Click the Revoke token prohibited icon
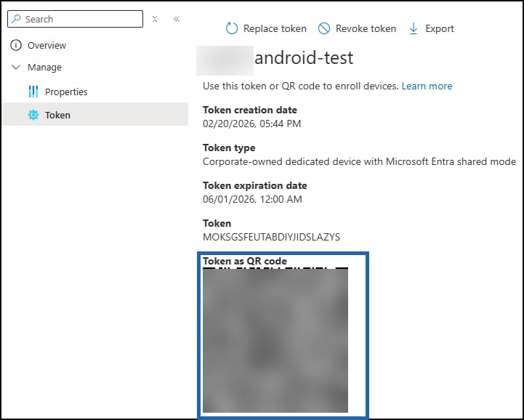Viewport: 524px width, 420px height. (x=324, y=29)
